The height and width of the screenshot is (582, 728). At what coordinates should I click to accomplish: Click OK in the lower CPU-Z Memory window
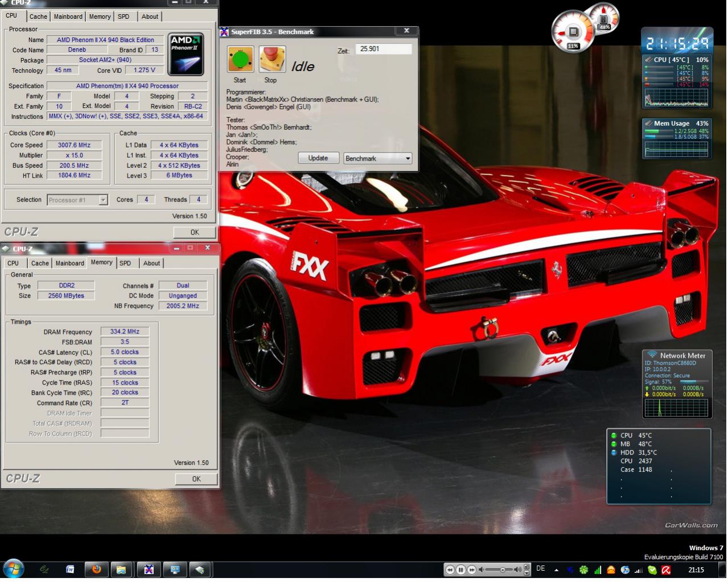click(196, 479)
